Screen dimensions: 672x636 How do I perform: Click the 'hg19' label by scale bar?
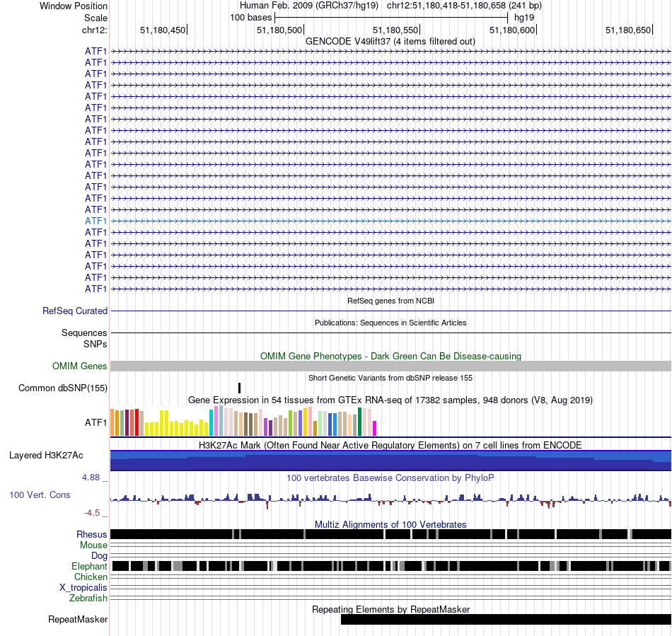(523, 18)
